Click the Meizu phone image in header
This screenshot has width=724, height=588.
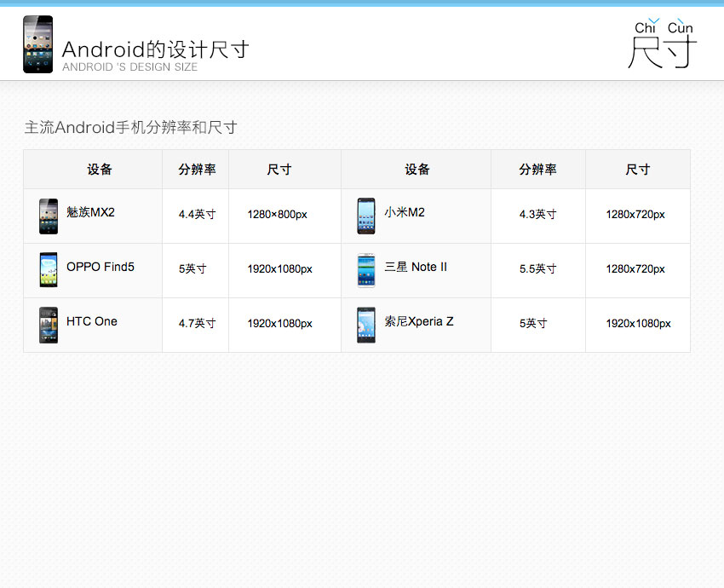(x=37, y=44)
